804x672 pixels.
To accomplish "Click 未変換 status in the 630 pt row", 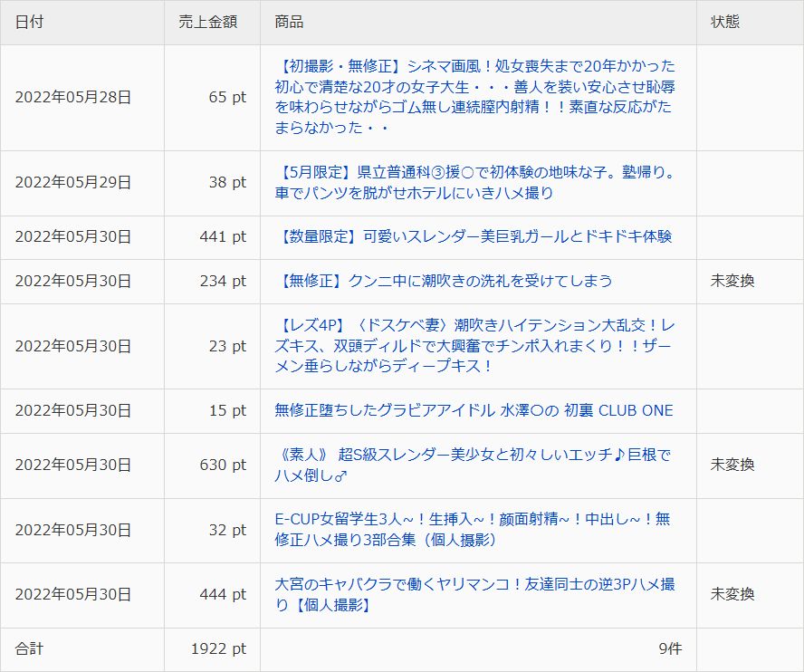I will pyautogui.click(x=732, y=465).
